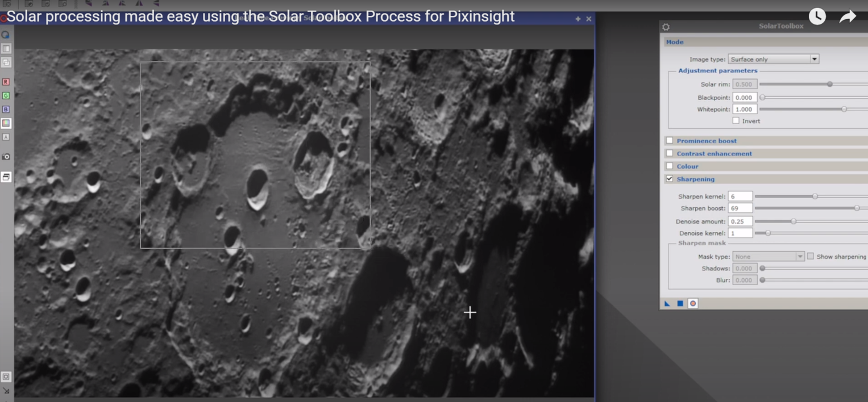Click the Sharpen boost value field
Image resolution: width=868 pixels, height=402 pixels.
740,208
